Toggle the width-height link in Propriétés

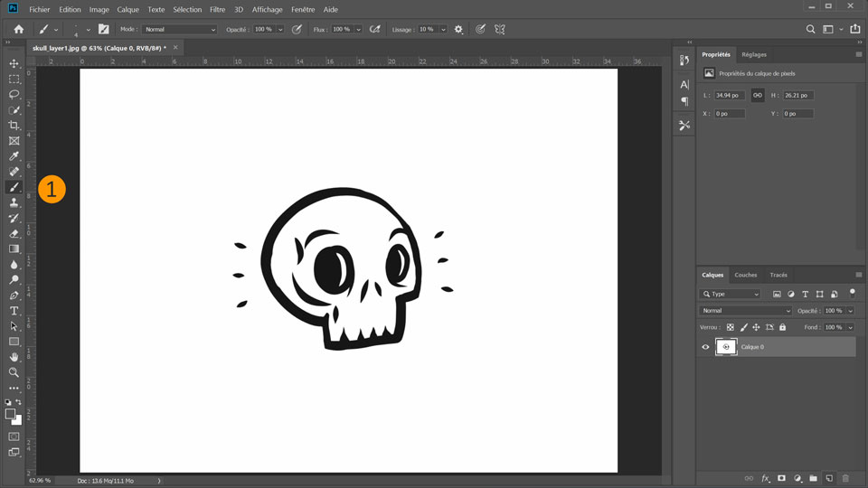coord(758,95)
